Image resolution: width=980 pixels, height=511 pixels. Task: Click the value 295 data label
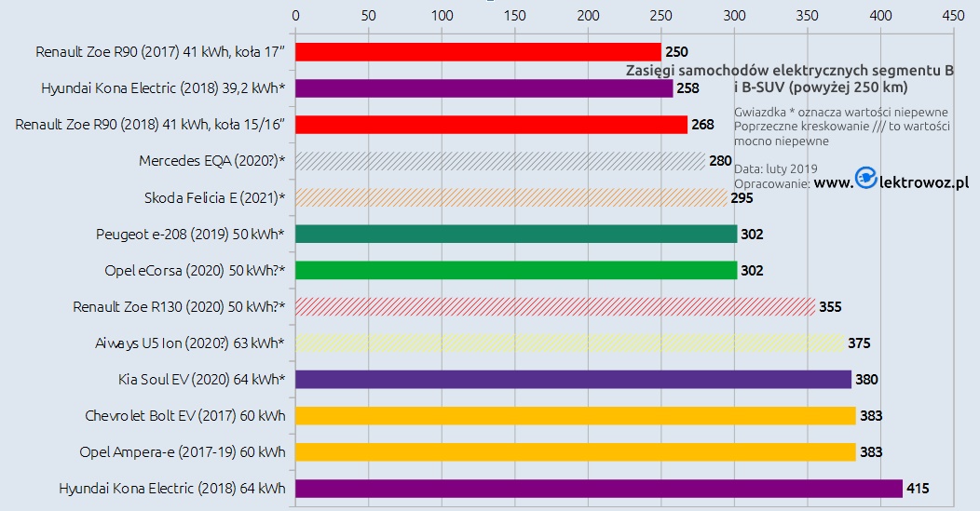click(742, 198)
